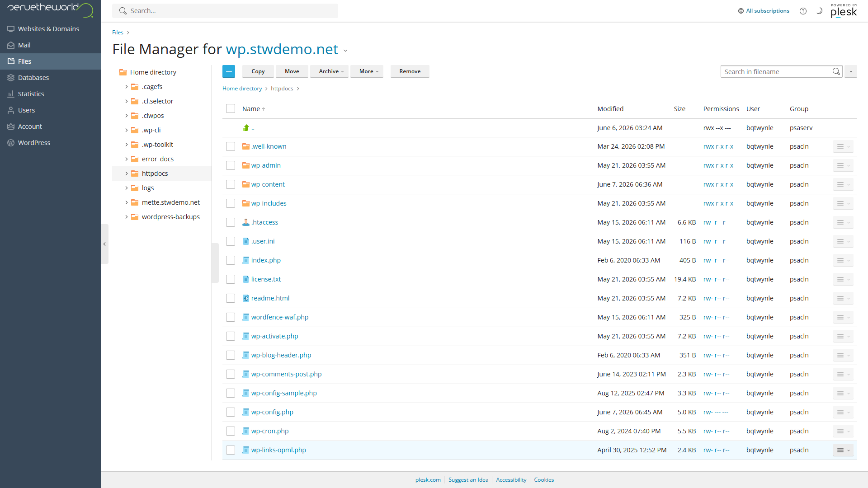Click the Copy button
868x488 pixels.
(258, 71)
